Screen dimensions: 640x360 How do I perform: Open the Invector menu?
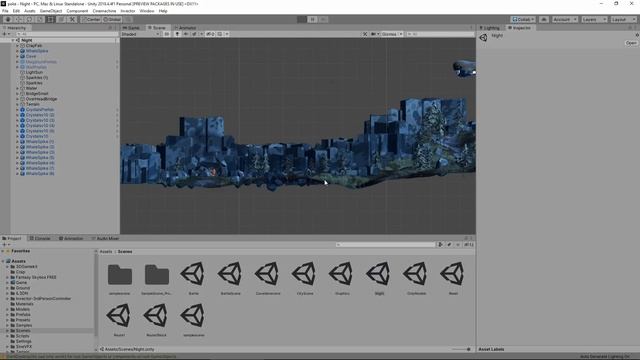[128, 11]
